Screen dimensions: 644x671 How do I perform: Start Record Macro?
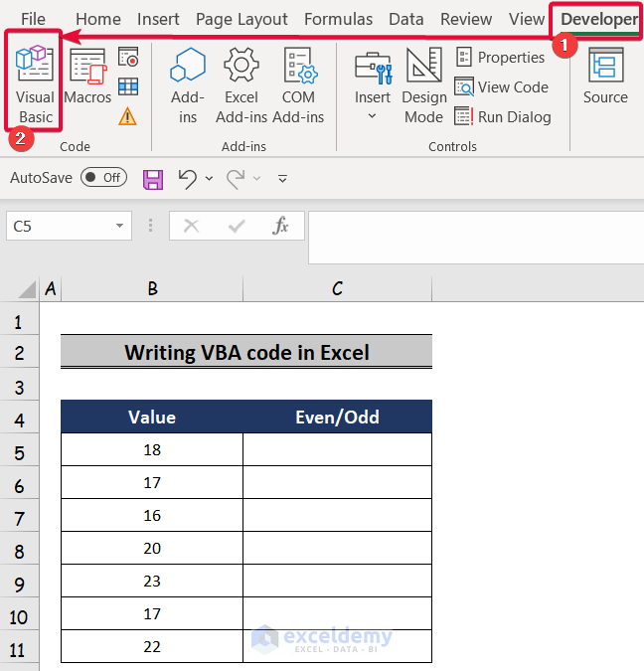coord(128,57)
